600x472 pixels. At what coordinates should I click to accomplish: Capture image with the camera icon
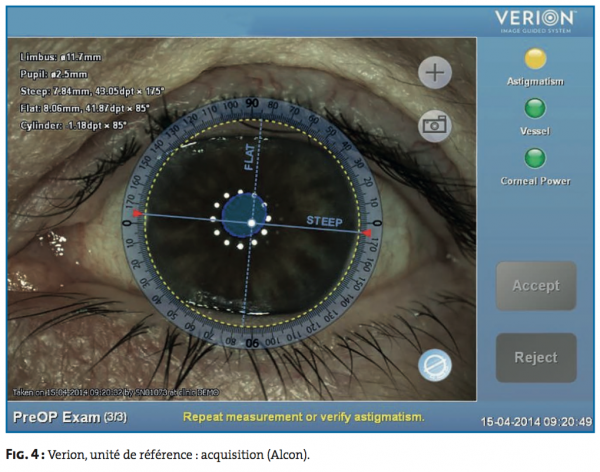pos(436,125)
